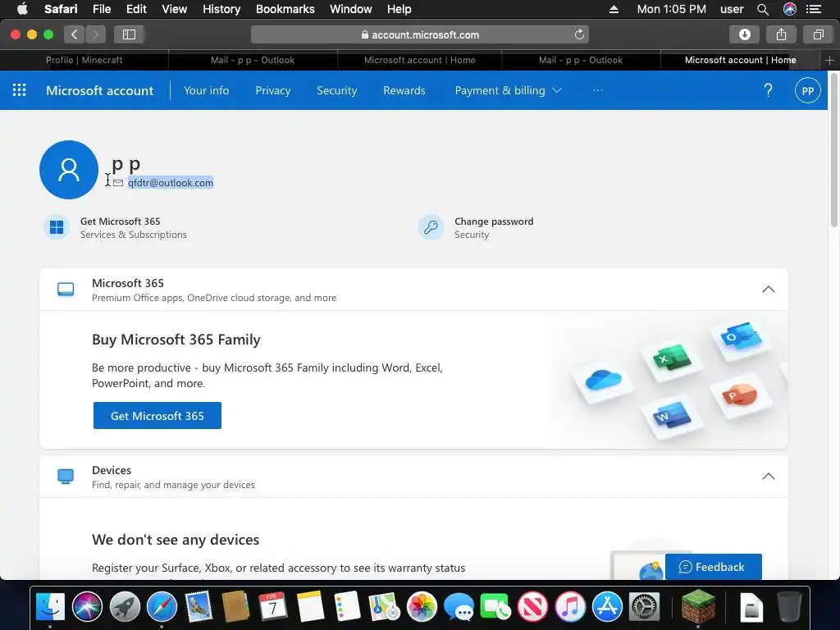Click the key icon for Change password
This screenshot has width=840, height=630.
point(431,228)
